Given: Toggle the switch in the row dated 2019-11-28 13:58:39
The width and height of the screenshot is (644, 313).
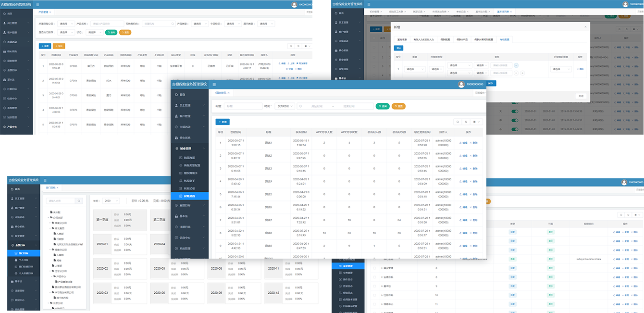Looking at the screenshot, I should pyautogui.click(x=515, y=111).
